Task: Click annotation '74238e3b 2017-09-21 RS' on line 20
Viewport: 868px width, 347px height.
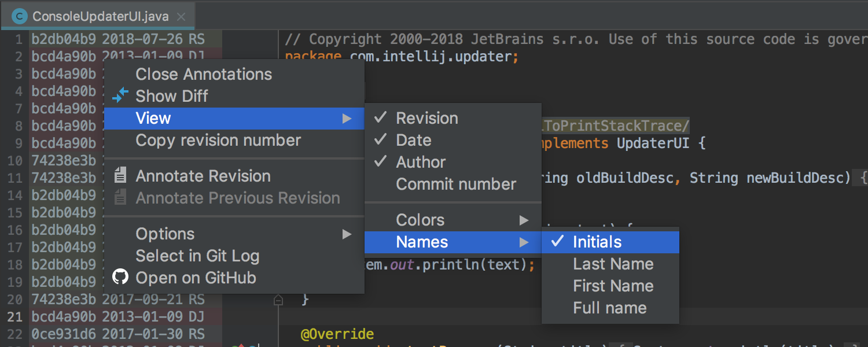Action: pos(118,300)
